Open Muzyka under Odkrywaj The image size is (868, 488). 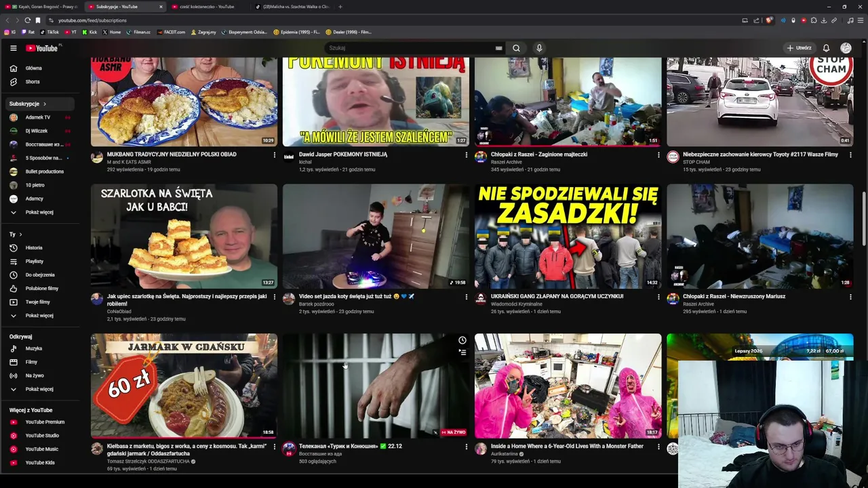tap(41, 348)
